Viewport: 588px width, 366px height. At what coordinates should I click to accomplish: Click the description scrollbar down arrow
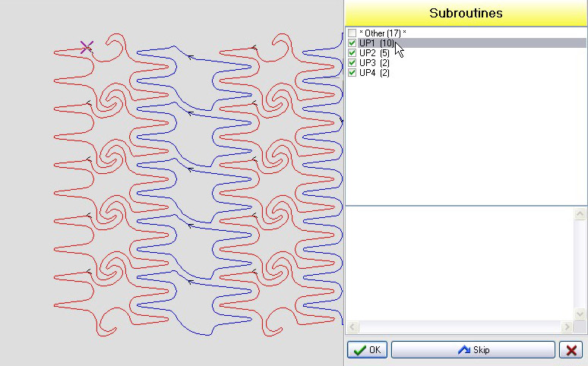580,314
